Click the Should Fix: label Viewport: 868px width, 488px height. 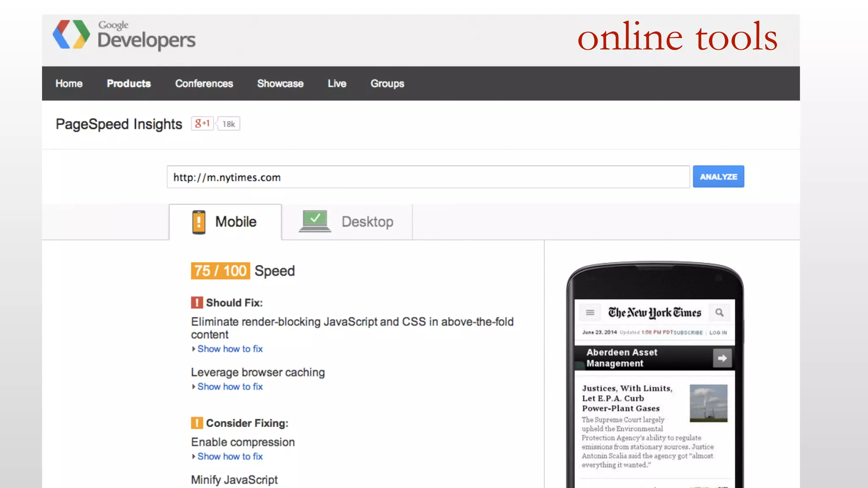[x=234, y=303]
